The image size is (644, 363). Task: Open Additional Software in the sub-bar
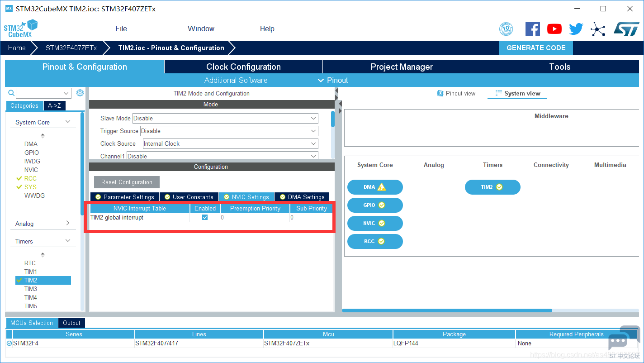point(236,80)
